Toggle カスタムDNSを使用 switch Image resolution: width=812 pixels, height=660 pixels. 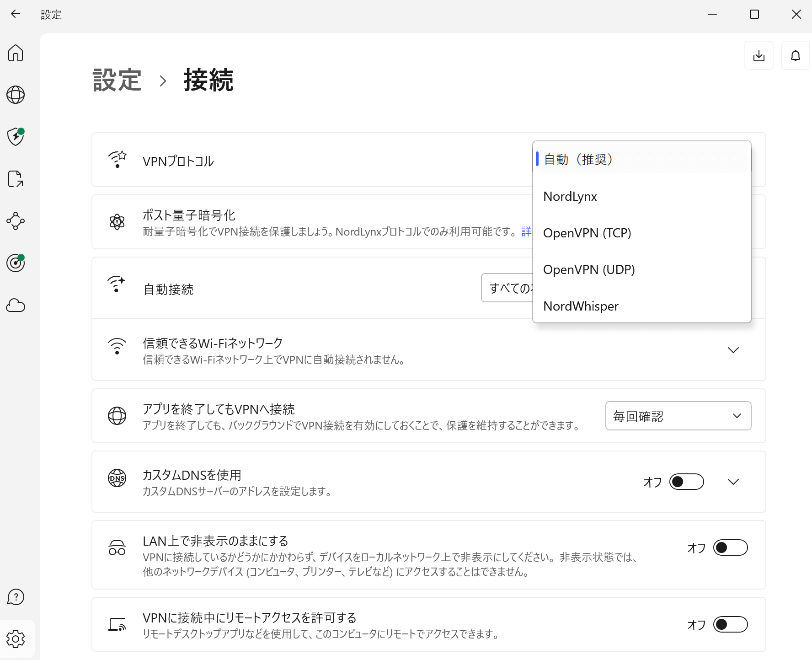pos(686,482)
